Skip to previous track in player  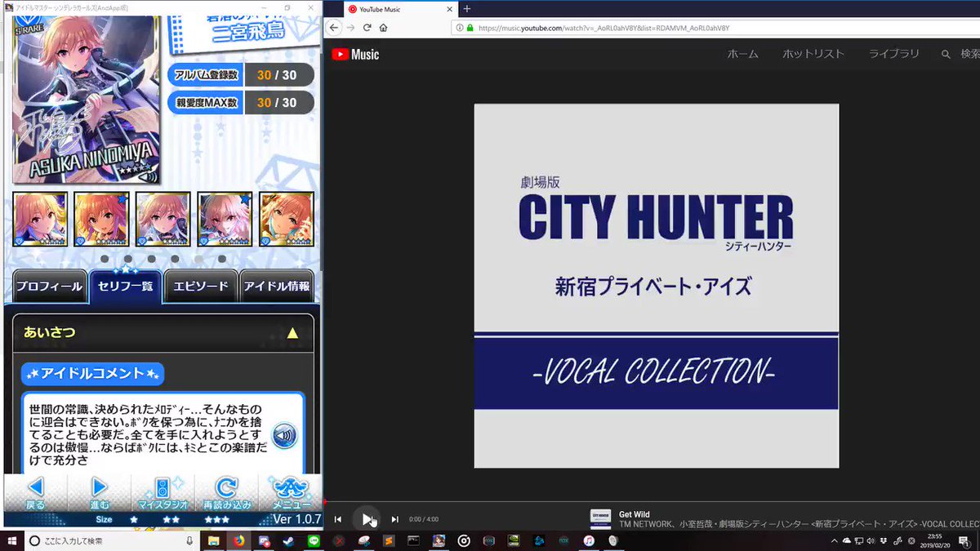pos(338,519)
